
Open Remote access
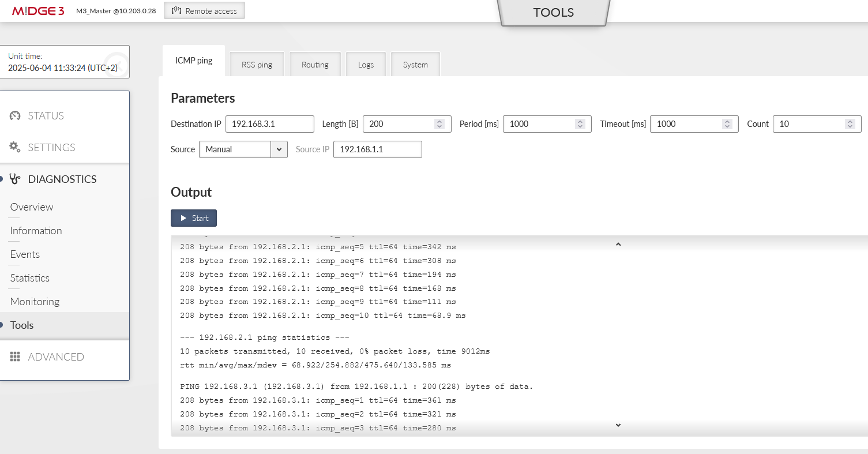click(x=204, y=10)
